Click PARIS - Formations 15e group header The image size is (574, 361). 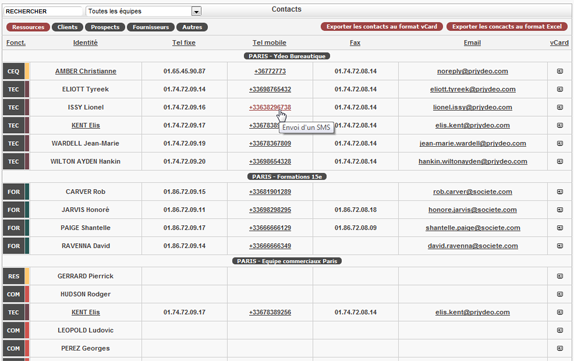pyautogui.click(x=287, y=176)
